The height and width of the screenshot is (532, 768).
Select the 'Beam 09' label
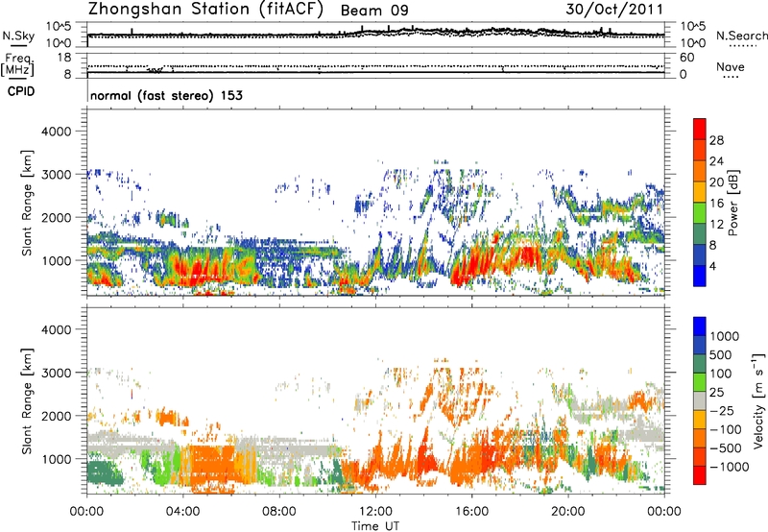click(374, 11)
